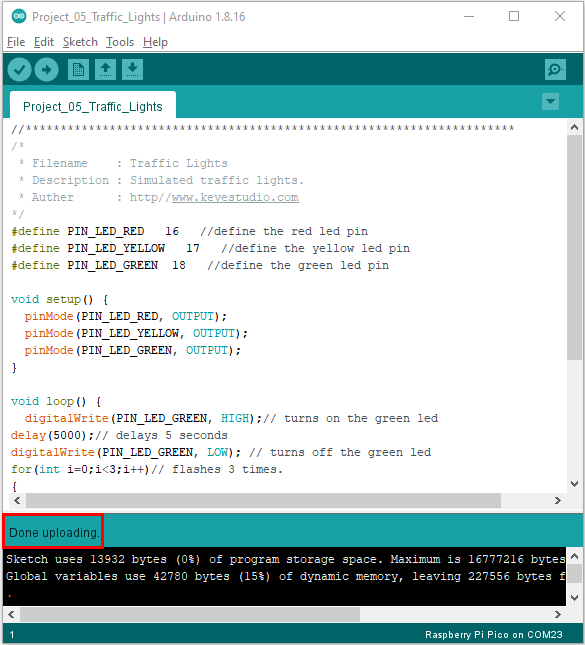This screenshot has height=645, width=585.
Task: Click the Save sketch down-arrow icon
Action: 132,70
